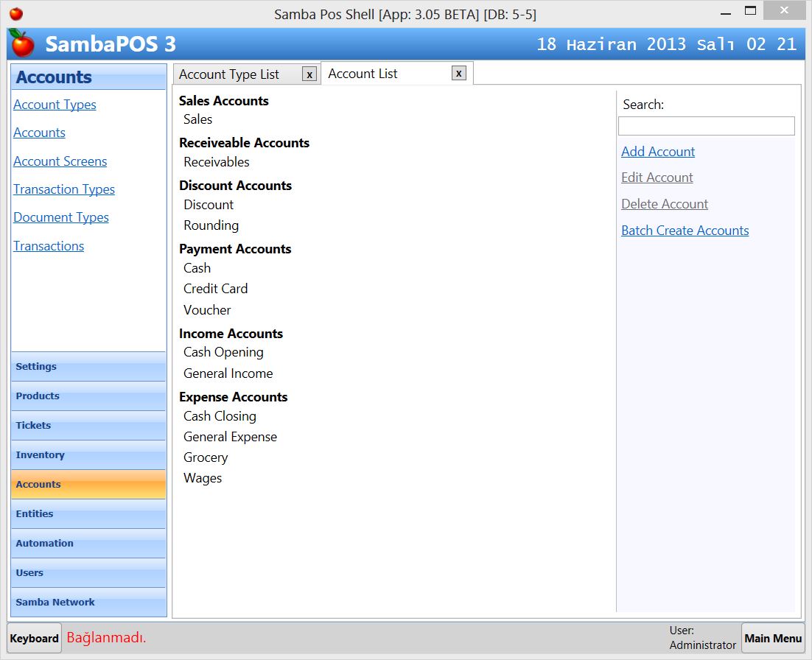The height and width of the screenshot is (660, 812).
Task: Open the Tickets section
Action: [88, 425]
